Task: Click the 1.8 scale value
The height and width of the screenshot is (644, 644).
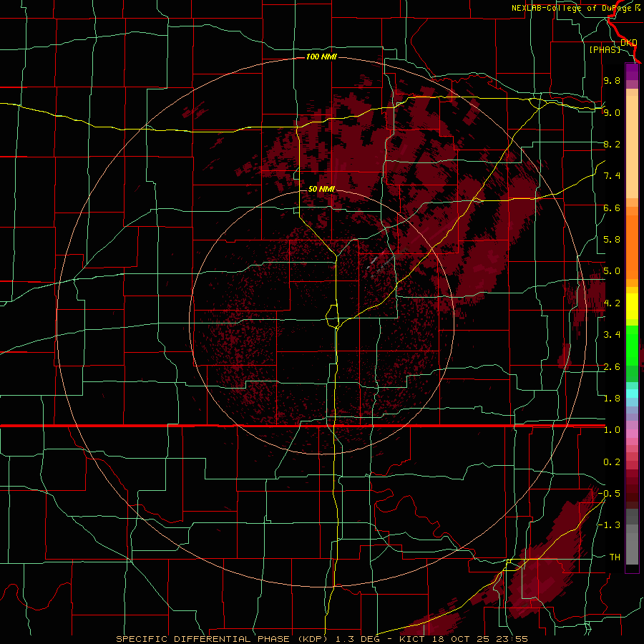Action: coord(612,399)
